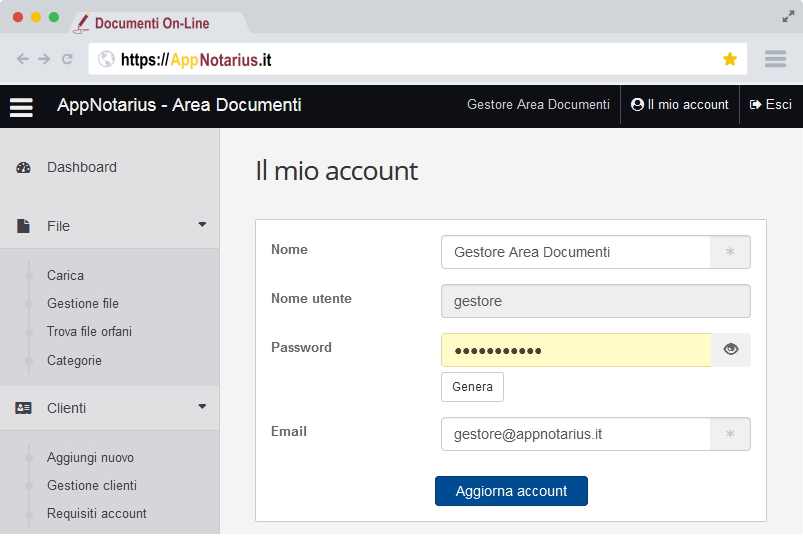
Task: Click the browser reload icon
Action: coord(68,60)
